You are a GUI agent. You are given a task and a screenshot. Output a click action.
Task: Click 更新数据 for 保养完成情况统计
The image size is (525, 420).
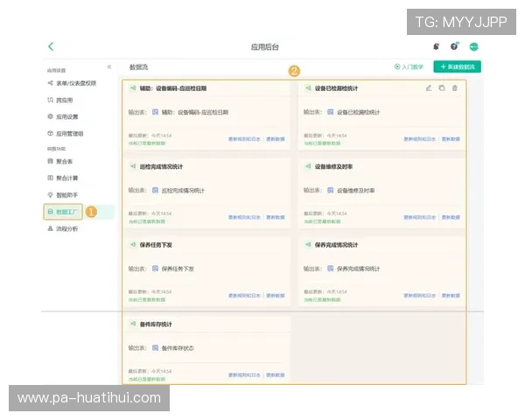tap(451, 296)
